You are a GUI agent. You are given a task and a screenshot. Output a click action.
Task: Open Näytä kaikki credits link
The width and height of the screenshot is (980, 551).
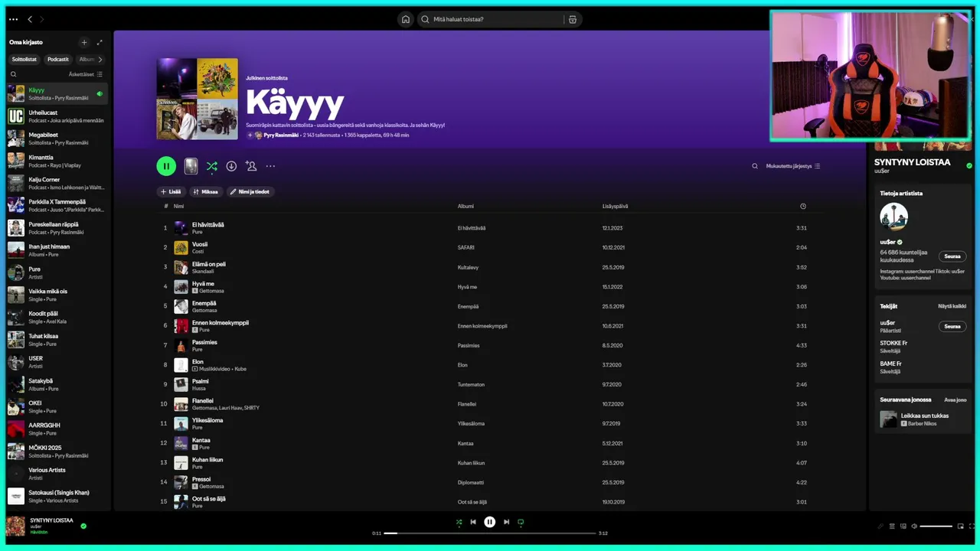(952, 306)
